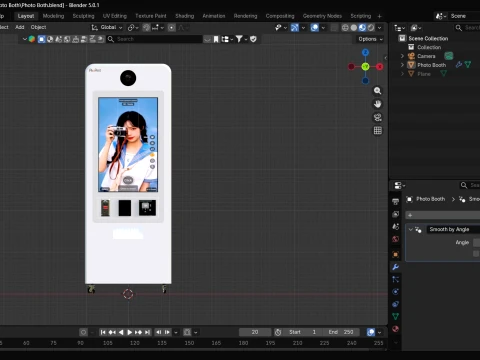Click the pan hand gizmo in viewport

[x=377, y=104]
